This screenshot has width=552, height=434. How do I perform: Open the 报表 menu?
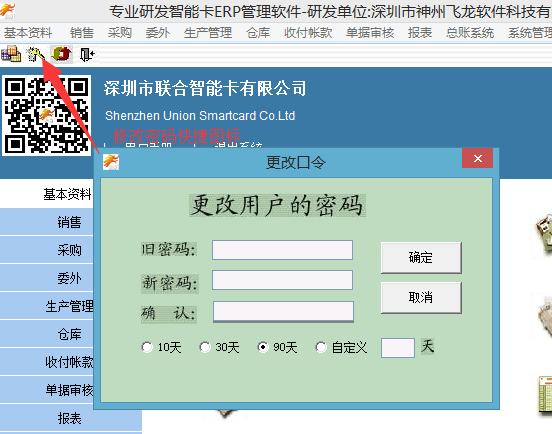(420, 33)
